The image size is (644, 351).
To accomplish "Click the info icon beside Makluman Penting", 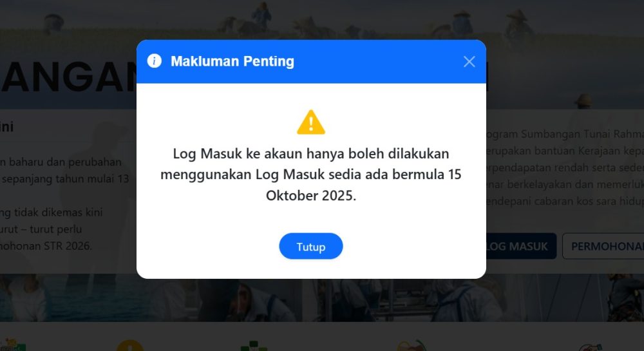I will (x=154, y=61).
